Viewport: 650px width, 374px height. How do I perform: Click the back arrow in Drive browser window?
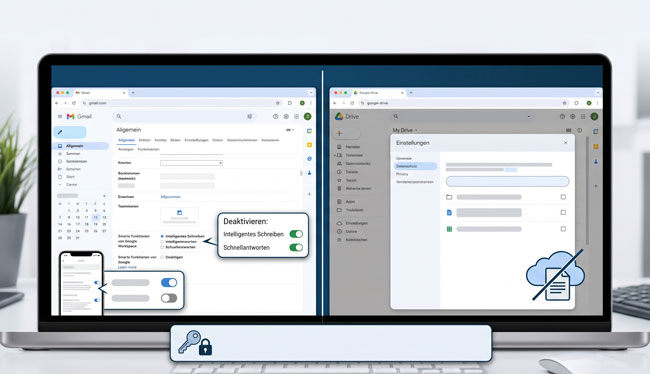[335, 103]
